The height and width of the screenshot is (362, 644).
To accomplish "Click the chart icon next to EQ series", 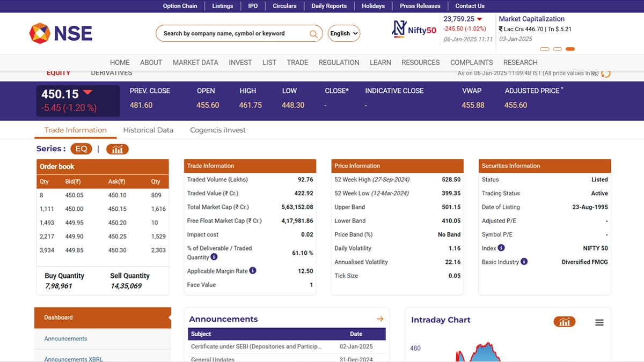I will click(x=117, y=149).
